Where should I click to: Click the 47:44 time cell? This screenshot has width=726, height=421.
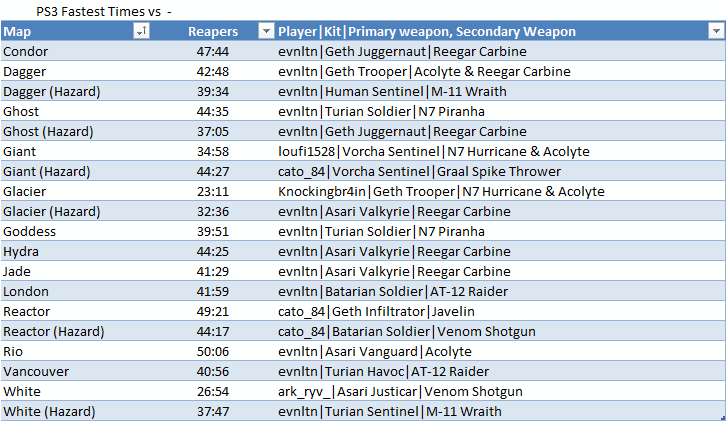(x=213, y=51)
